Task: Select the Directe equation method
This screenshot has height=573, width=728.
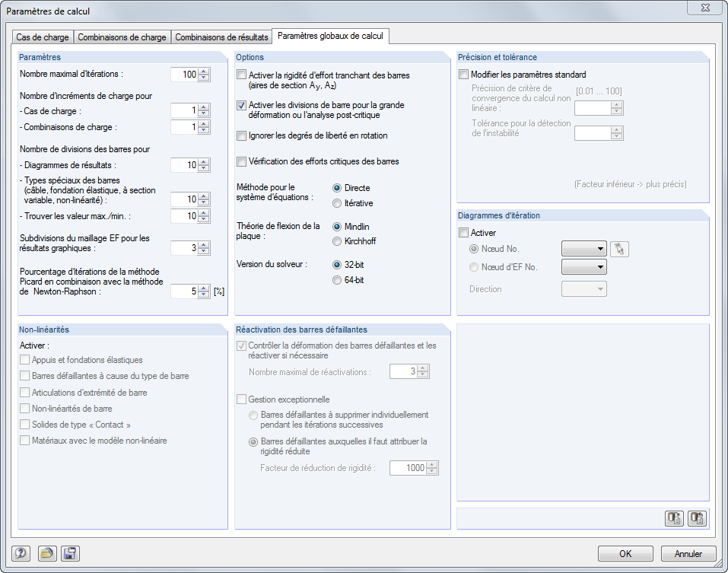Action: [x=337, y=188]
